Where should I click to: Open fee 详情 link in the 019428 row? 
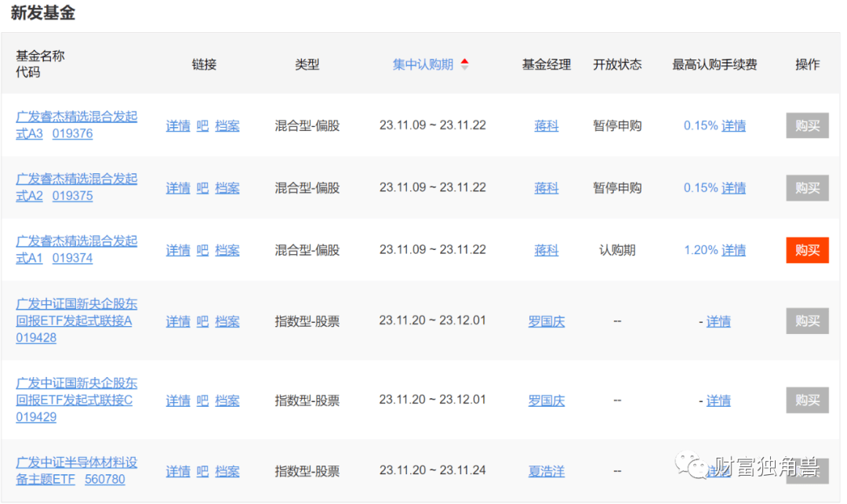point(718,321)
